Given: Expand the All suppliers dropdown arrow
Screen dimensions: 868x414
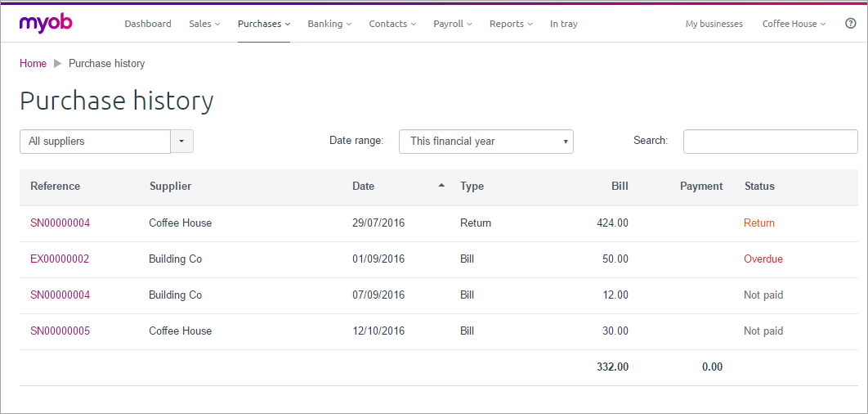Looking at the screenshot, I should [181, 142].
